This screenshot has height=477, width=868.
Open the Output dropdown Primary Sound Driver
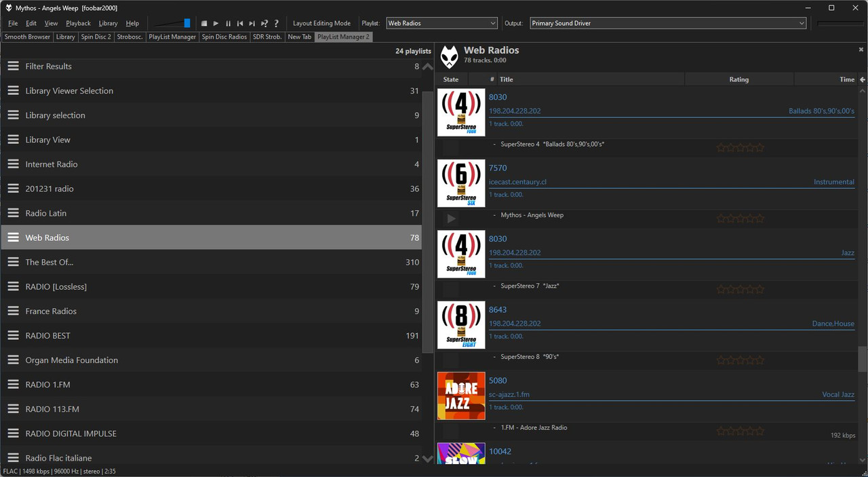668,23
